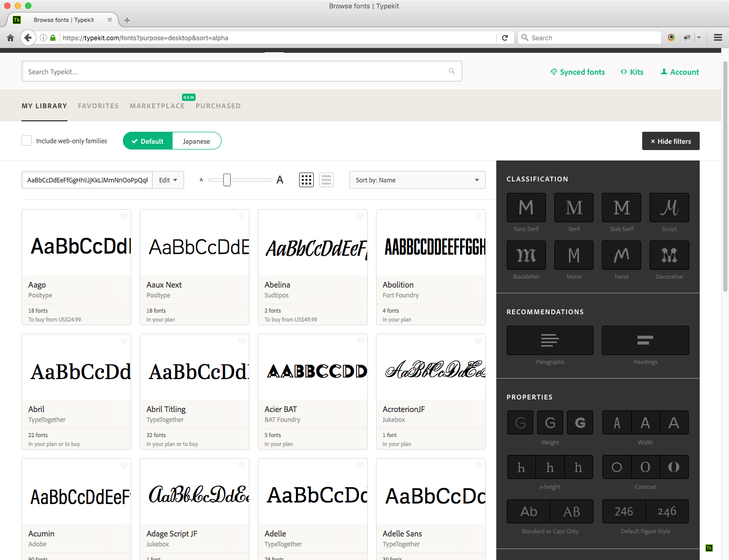Choose regular weight filter
The image size is (729, 560).
pyautogui.click(x=550, y=422)
